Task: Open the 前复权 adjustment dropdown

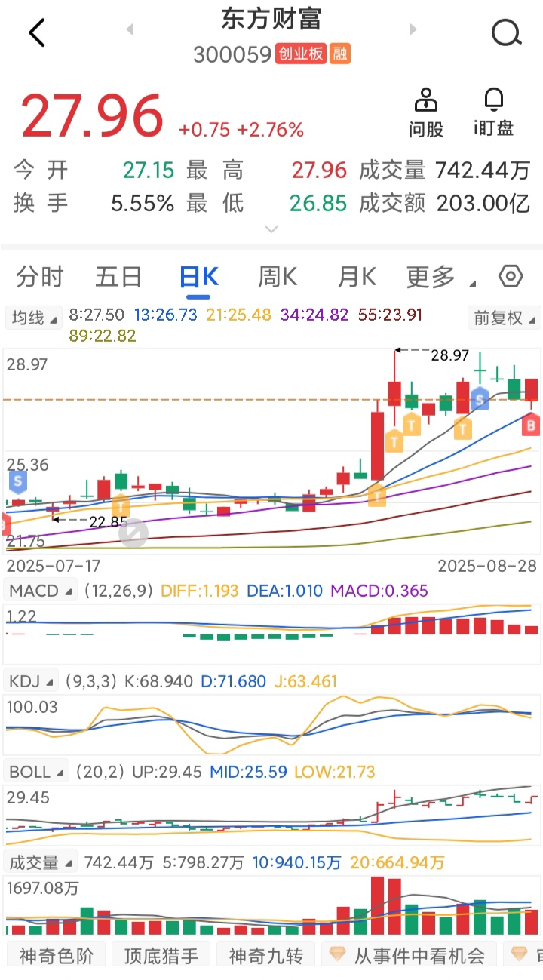Action: point(504,318)
